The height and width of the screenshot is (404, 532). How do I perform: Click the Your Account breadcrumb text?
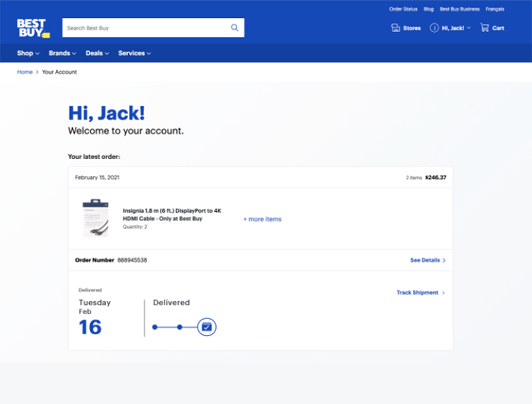(x=59, y=72)
